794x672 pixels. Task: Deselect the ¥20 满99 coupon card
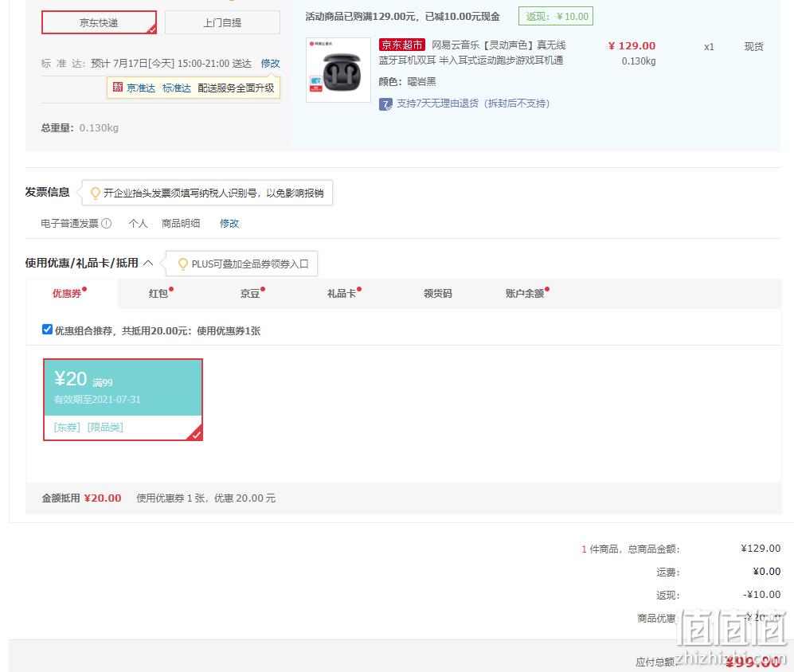[x=123, y=400]
